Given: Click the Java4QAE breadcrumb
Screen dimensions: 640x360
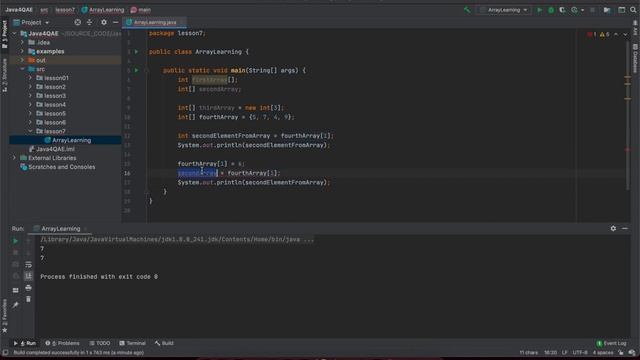Looking at the screenshot, I should click(19, 10).
